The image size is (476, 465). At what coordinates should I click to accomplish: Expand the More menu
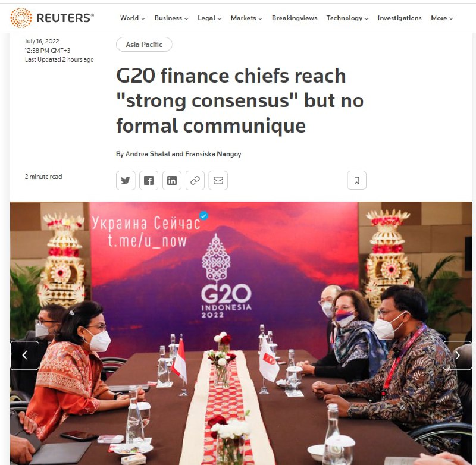(442, 18)
